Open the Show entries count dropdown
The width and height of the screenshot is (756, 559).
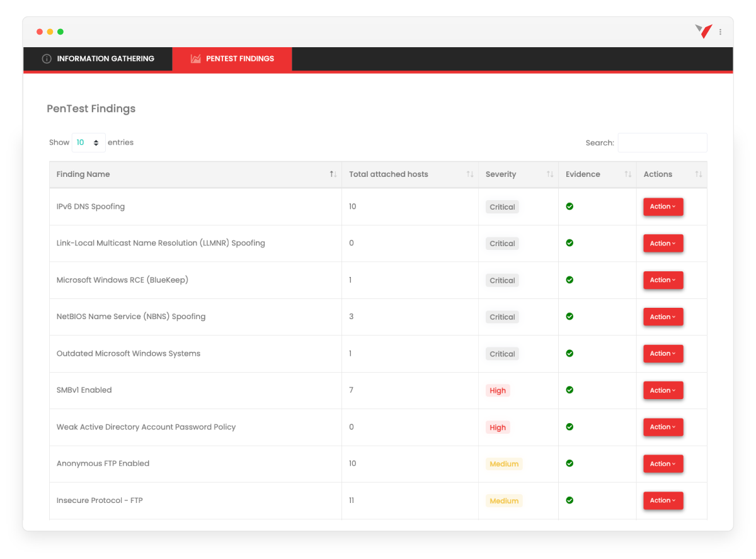click(x=89, y=143)
